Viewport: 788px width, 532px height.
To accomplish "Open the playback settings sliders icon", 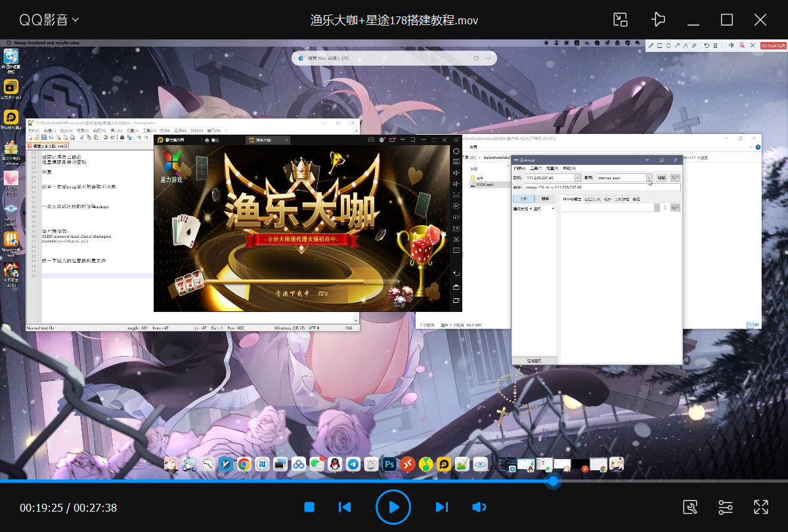I will click(x=725, y=507).
